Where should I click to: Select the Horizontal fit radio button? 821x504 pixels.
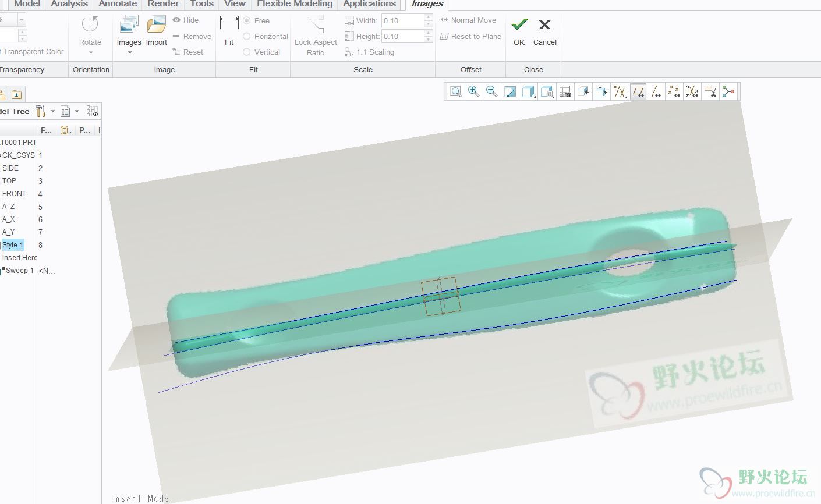tap(247, 36)
